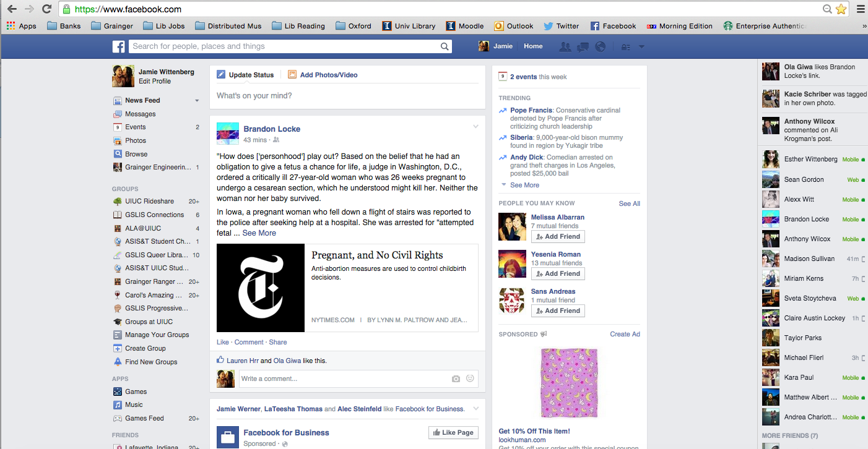Open Jamie profile link in header
This screenshot has height=449, width=868.
pyautogui.click(x=496, y=46)
